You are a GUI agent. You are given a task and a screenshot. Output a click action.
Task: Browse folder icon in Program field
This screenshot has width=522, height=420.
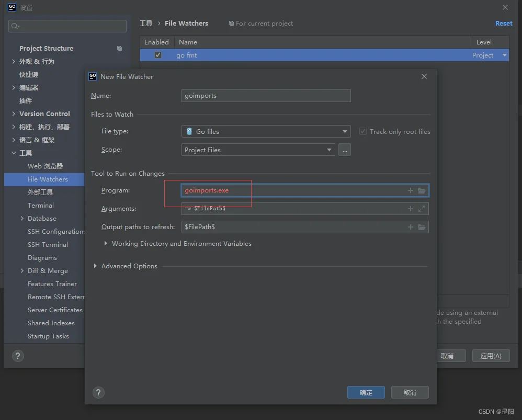click(x=422, y=190)
